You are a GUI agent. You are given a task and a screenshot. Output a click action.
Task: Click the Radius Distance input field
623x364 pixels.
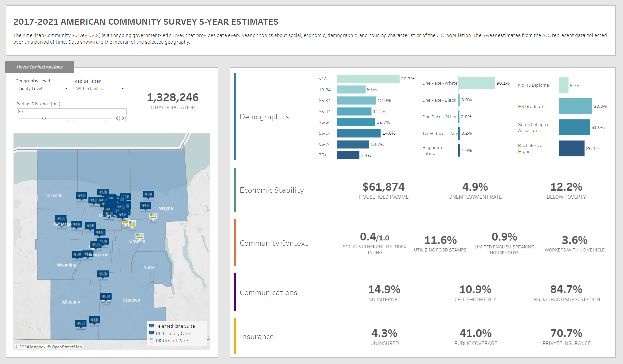71,112
